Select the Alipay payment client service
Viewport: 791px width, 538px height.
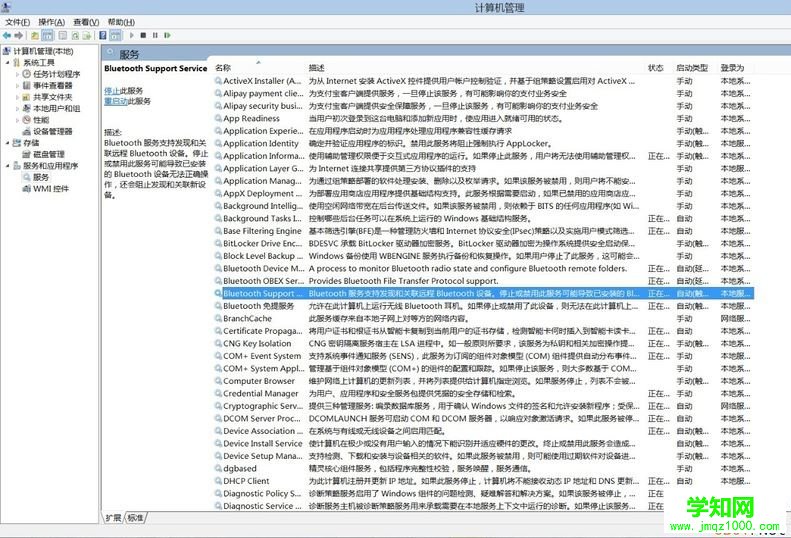pyautogui.click(x=484, y=93)
